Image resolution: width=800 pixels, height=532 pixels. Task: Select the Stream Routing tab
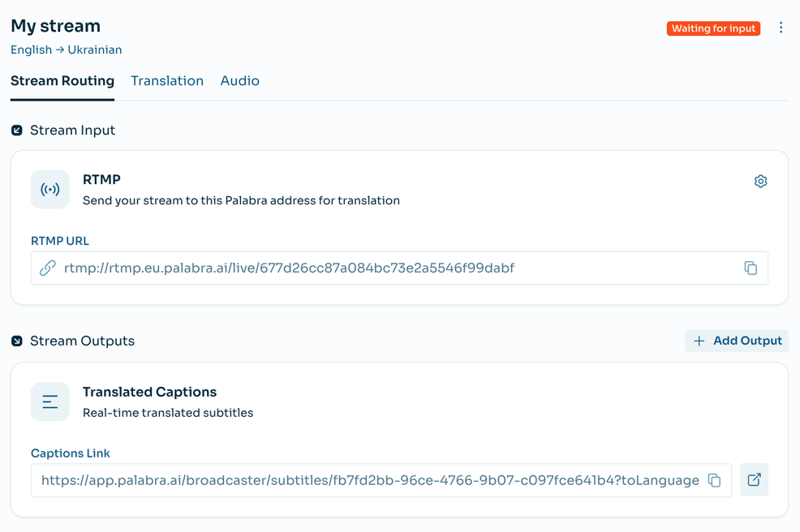(62, 81)
